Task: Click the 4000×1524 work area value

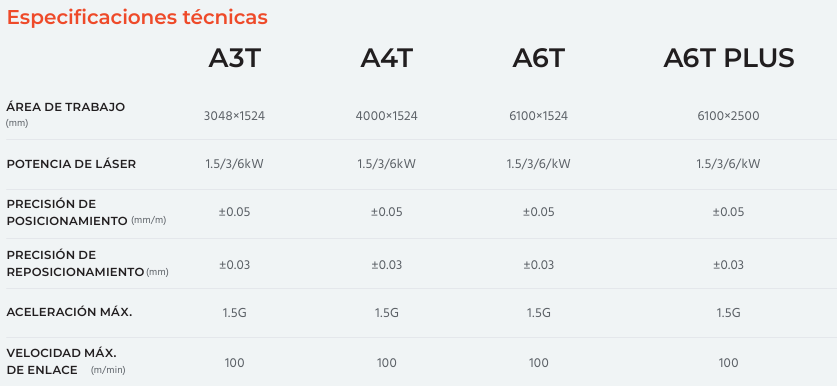Action: (386, 116)
